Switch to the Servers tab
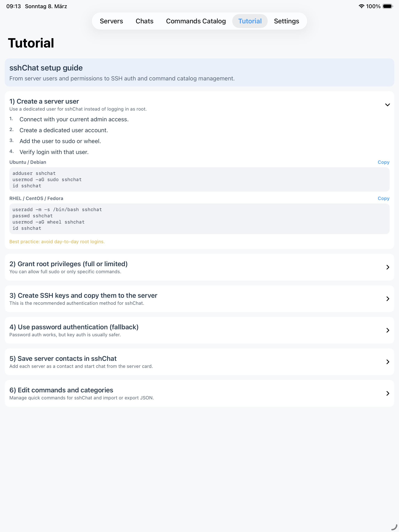Screen dimensions: 399x532 coord(111,21)
